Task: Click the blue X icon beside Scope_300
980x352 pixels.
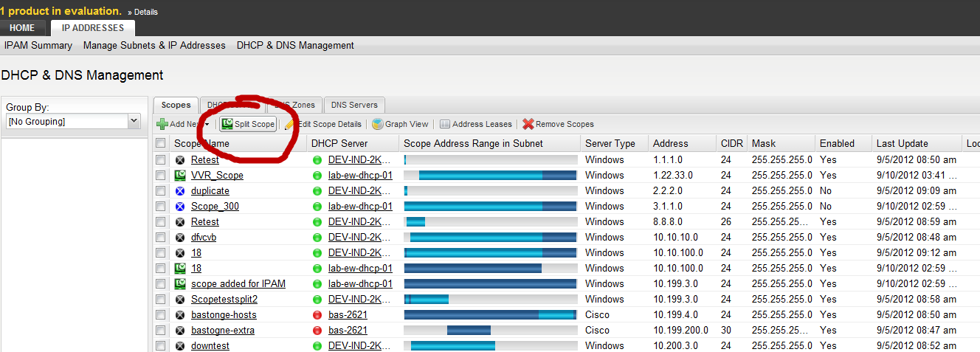Action: click(x=179, y=206)
